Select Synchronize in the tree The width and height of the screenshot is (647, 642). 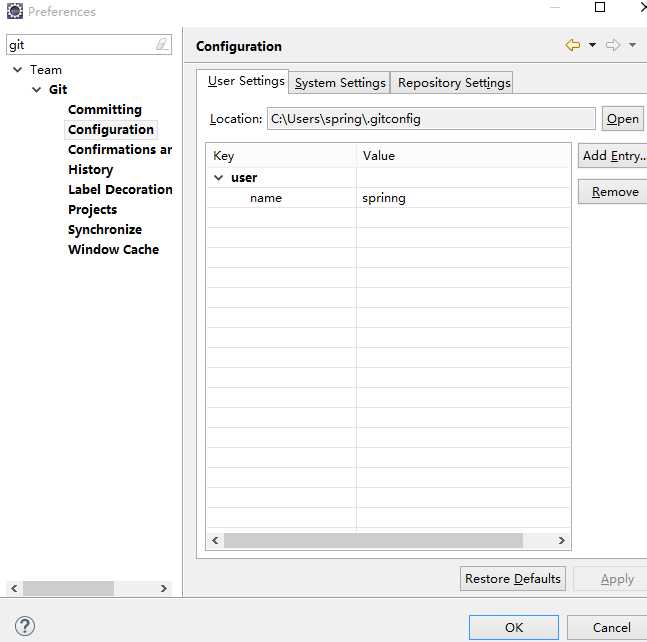tap(105, 229)
